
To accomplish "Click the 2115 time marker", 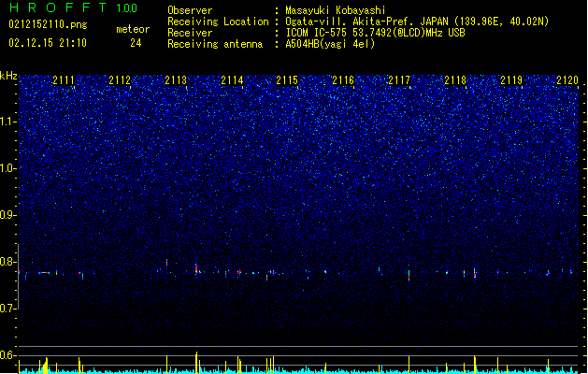I will coord(287,80).
